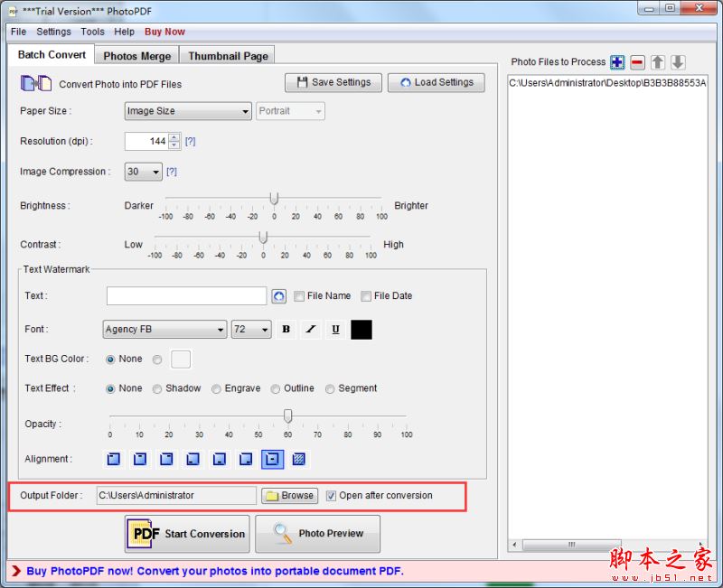Image resolution: width=723 pixels, height=588 pixels.
Task: Toggle underline watermark font
Action: tap(335, 329)
